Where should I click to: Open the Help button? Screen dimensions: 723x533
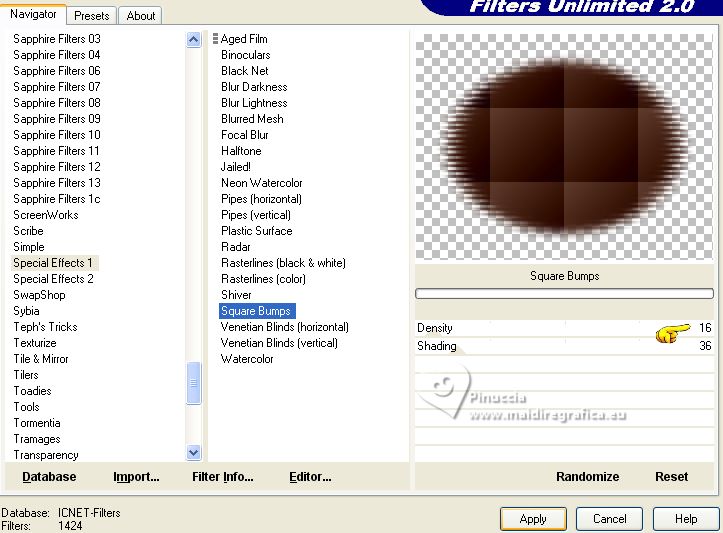click(x=686, y=519)
